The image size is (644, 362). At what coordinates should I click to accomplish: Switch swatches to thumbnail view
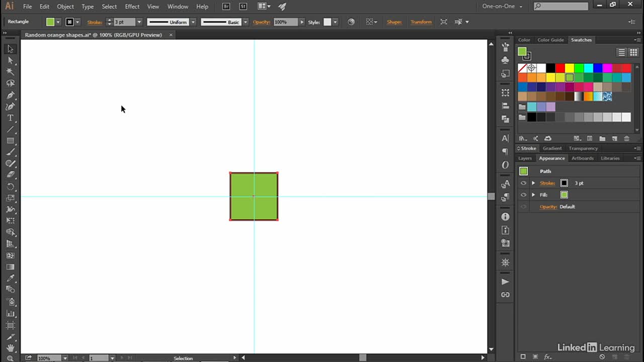[x=633, y=52]
